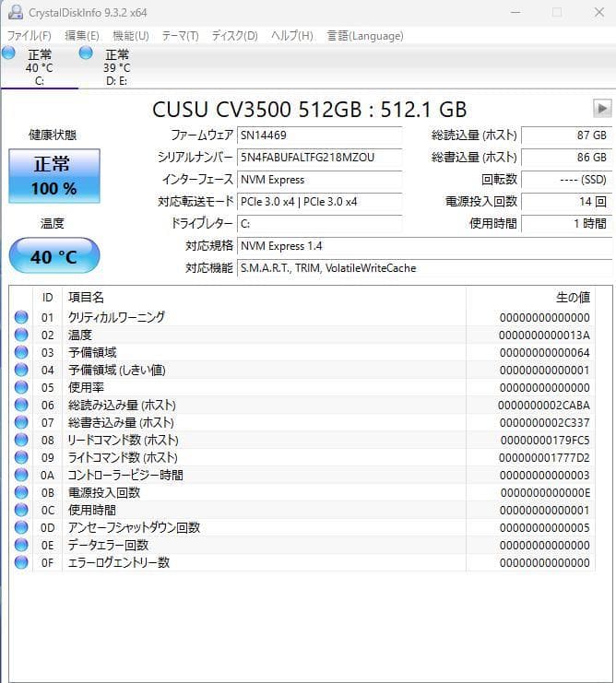Open the ファイル(F) menu

coord(30,35)
